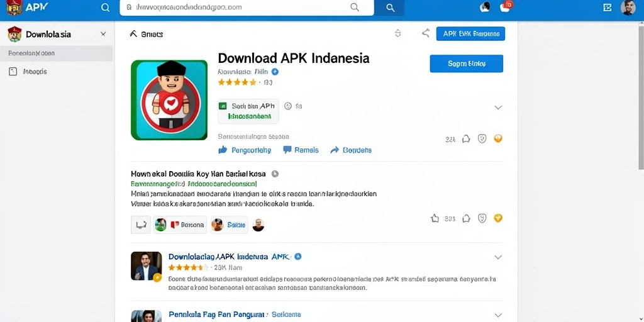Viewport: 644px width, 322px height.
Task: Expand the chevron on the Penalola post
Action: click(x=498, y=316)
